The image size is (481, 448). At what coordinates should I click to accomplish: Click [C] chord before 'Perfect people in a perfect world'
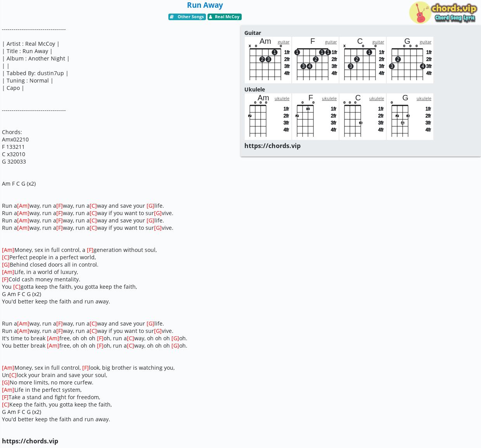click(x=5, y=257)
